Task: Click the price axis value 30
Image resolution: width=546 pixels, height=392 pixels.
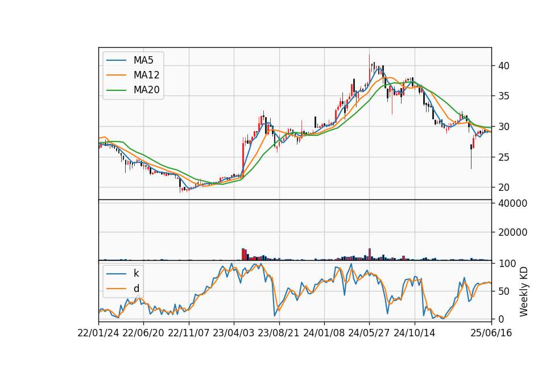Action: (504, 127)
